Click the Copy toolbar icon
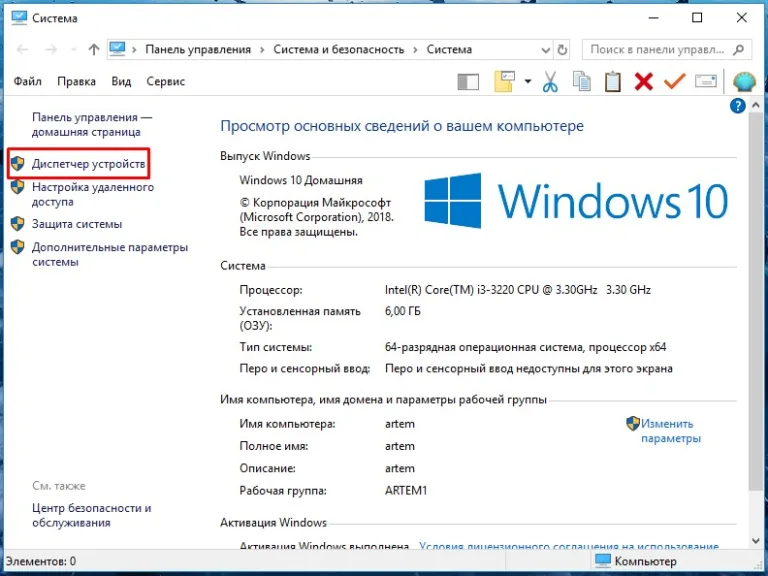 [x=581, y=81]
